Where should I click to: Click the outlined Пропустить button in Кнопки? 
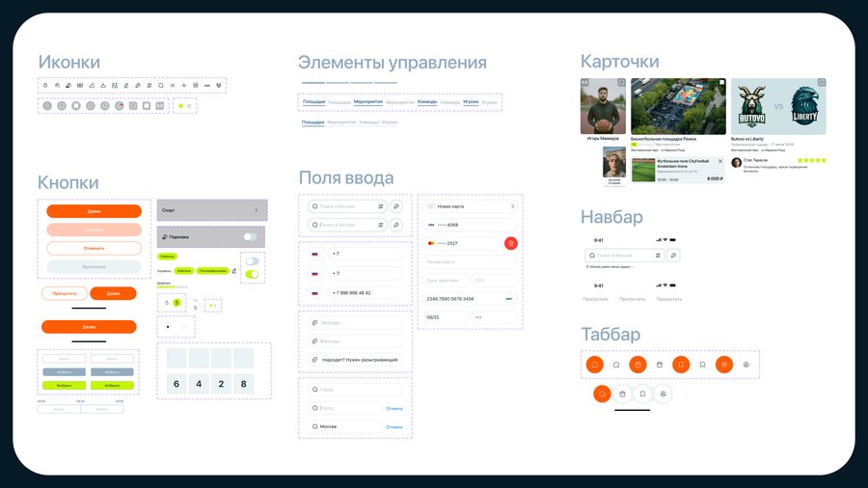[65, 293]
